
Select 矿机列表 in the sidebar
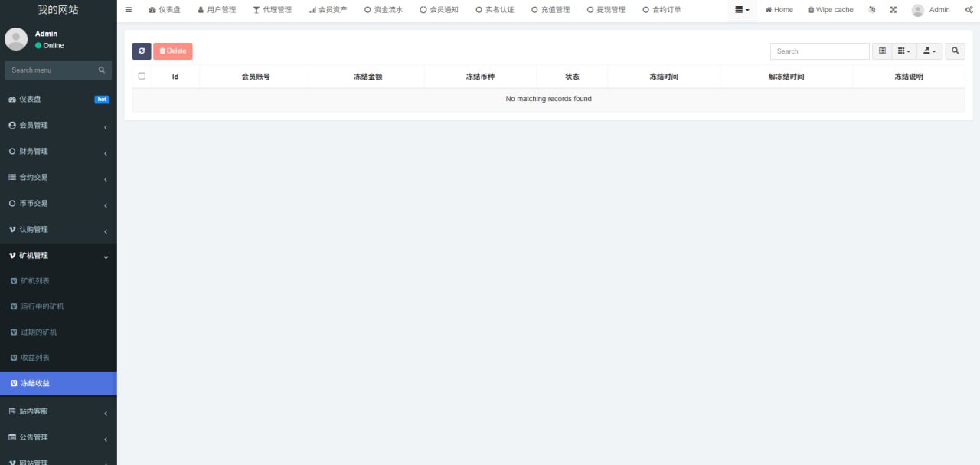tap(35, 281)
